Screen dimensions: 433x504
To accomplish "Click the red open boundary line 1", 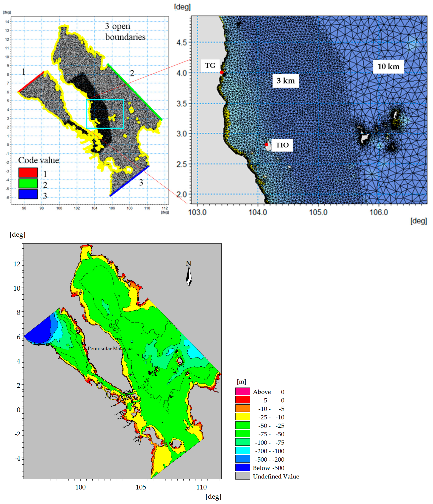I will (31, 82).
